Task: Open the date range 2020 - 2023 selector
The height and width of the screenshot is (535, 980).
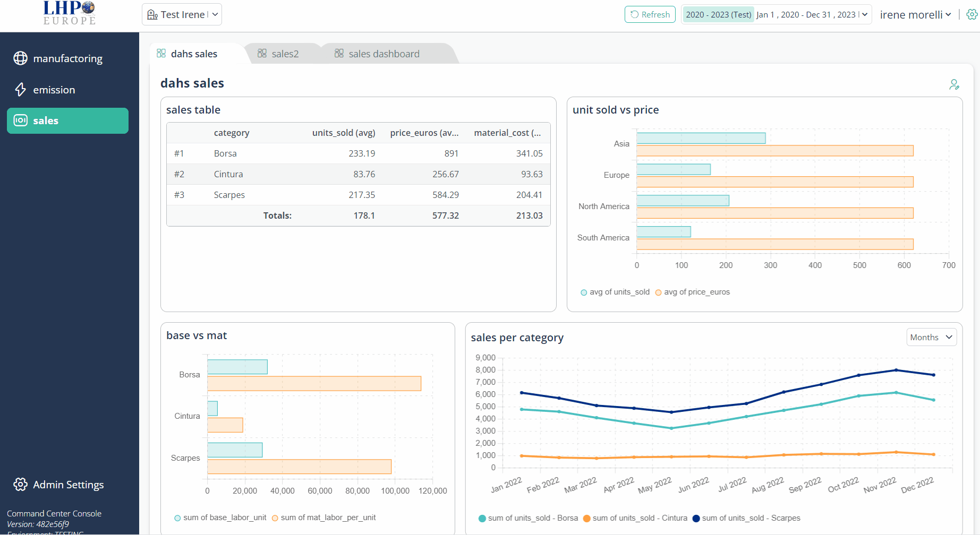Action: pos(776,14)
